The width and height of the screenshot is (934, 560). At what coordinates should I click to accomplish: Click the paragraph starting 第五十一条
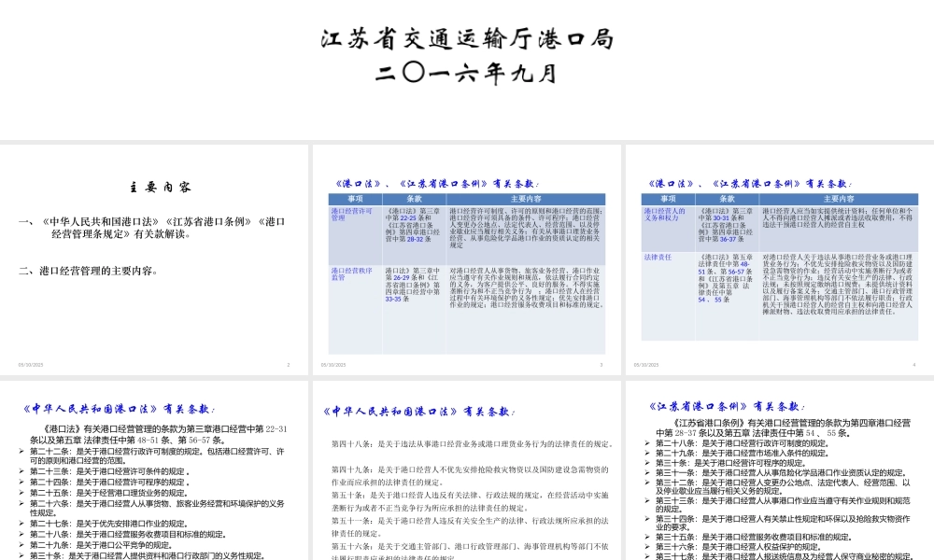point(470,527)
